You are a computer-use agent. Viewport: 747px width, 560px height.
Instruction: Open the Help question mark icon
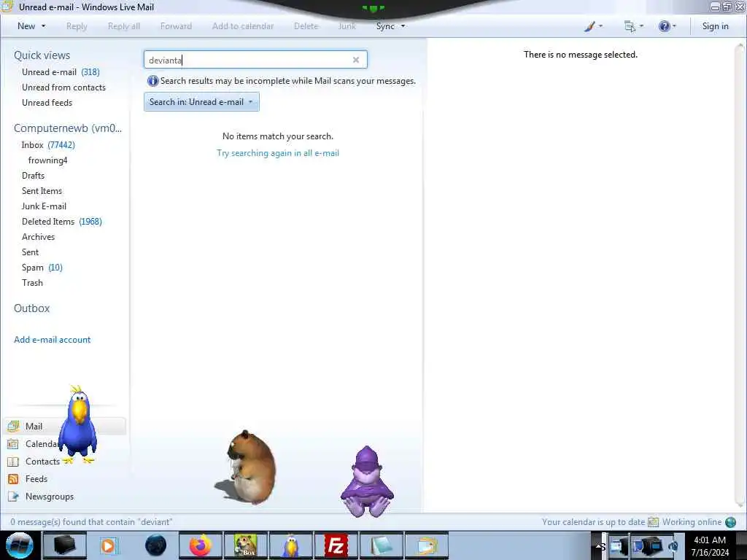[x=664, y=26]
